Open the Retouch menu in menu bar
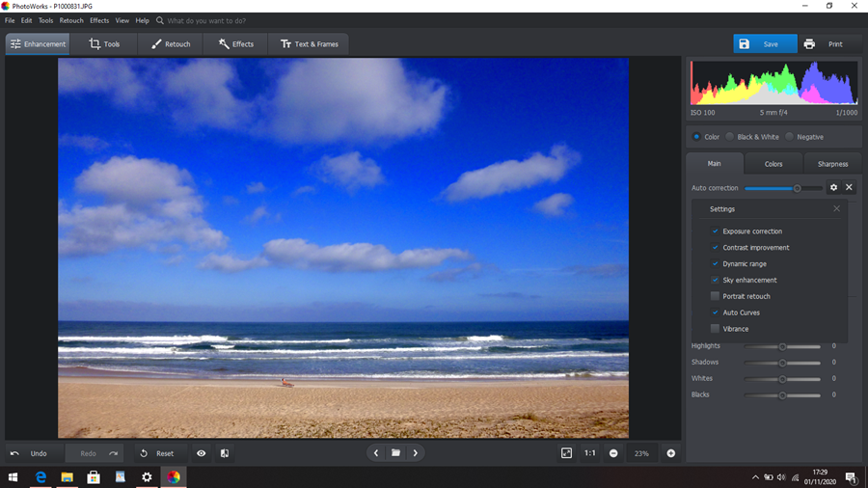The image size is (868, 488). tap(71, 20)
